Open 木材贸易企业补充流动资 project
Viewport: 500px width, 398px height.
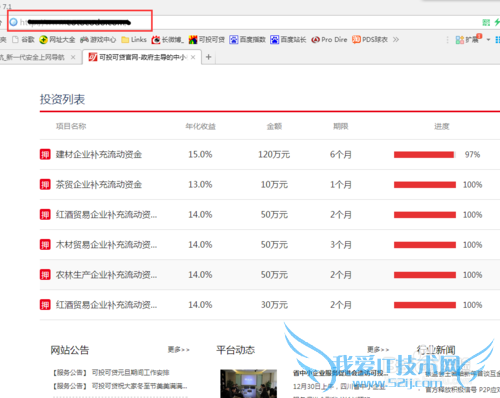pyautogui.click(x=106, y=245)
